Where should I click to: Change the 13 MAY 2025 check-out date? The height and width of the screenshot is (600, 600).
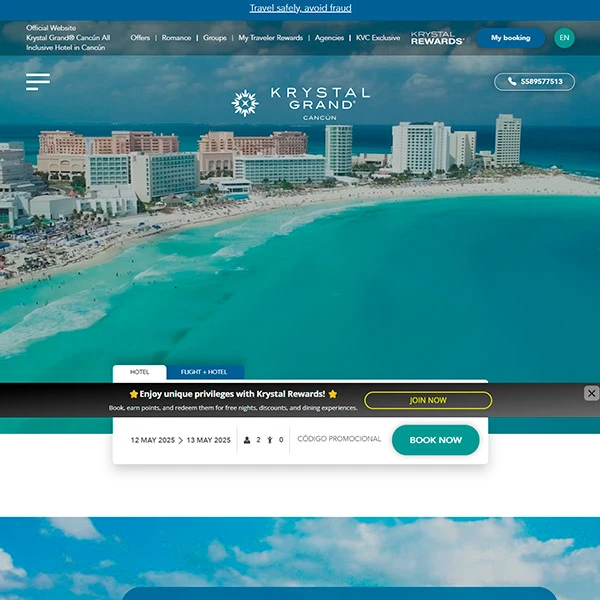pyautogui.click(x=209, y=440)
